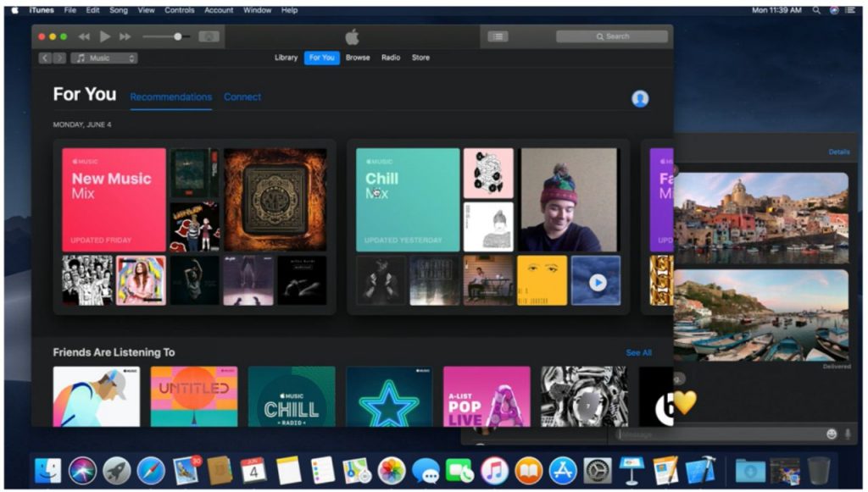Play the blue album with play overlay
Image resolution: width=868 pixels, height=492 pixels.
tap(597, 282)
